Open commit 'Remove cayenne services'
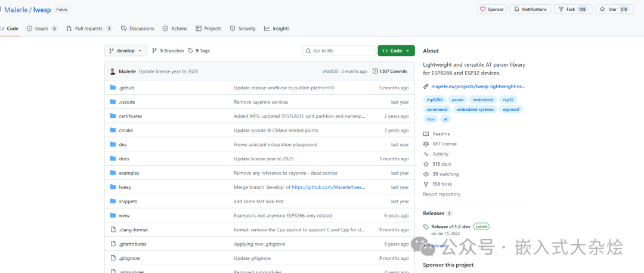The width and height of the screenshot is (644, 273). point(261,102)
